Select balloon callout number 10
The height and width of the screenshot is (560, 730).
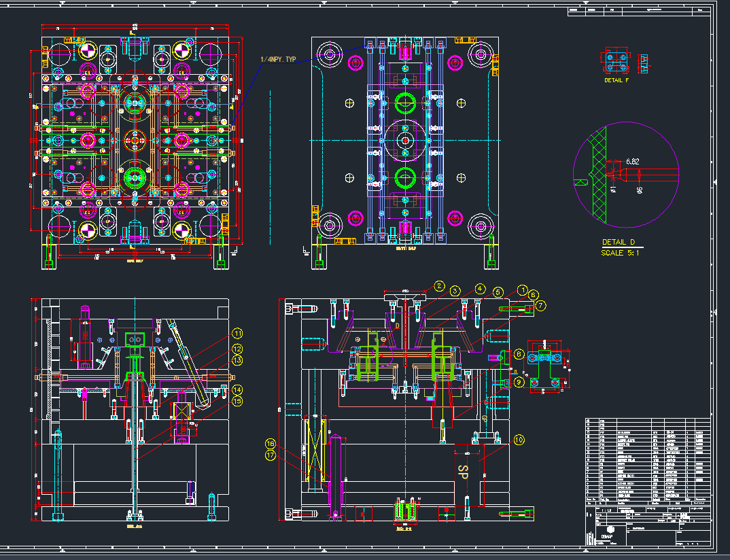point(519,440)
